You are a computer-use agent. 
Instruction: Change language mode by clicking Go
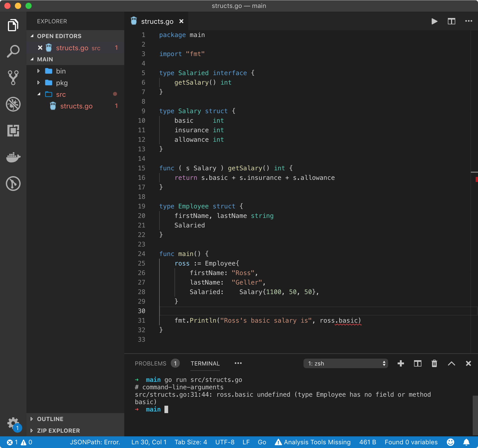[x=262, y=442]
